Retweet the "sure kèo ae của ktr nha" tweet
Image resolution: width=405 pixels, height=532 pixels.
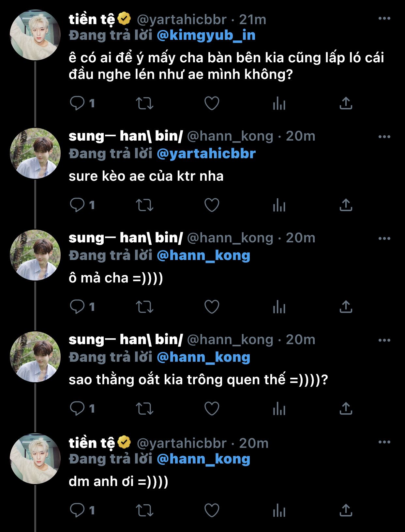click(x=144, y=205)
